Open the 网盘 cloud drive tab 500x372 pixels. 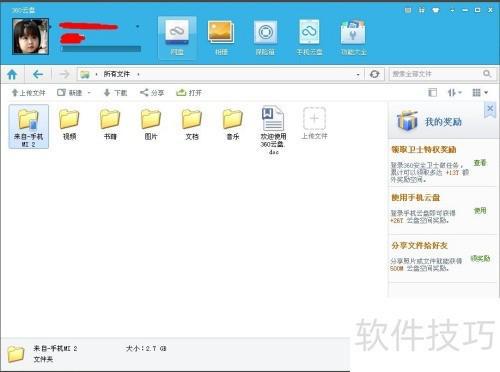[x=177, y=38]
